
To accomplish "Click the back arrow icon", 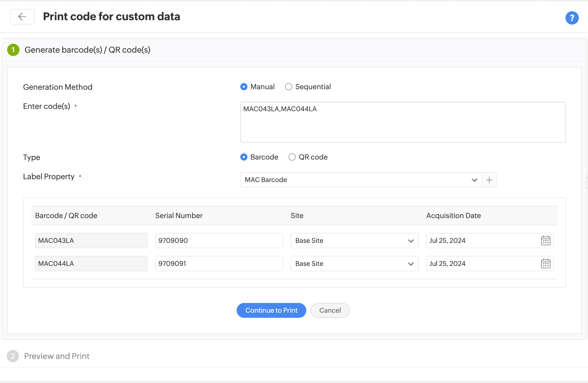I will point(22,17).
